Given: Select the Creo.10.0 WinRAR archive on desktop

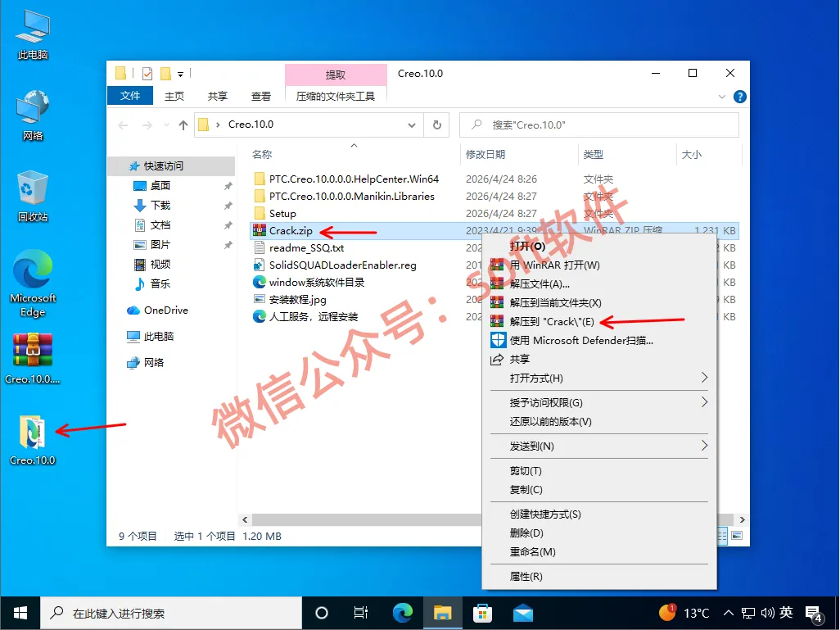Looking at the screenshot, I should (33, 359).
